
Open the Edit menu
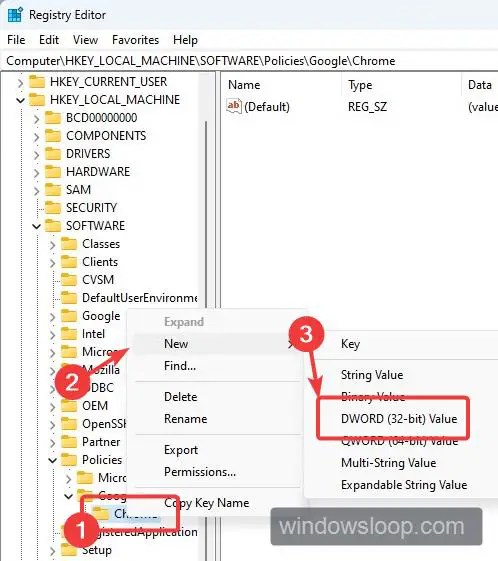(49, 40)
